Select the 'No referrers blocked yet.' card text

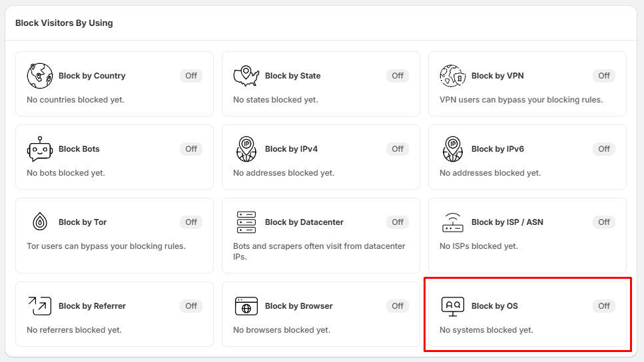tap(74, 329)
